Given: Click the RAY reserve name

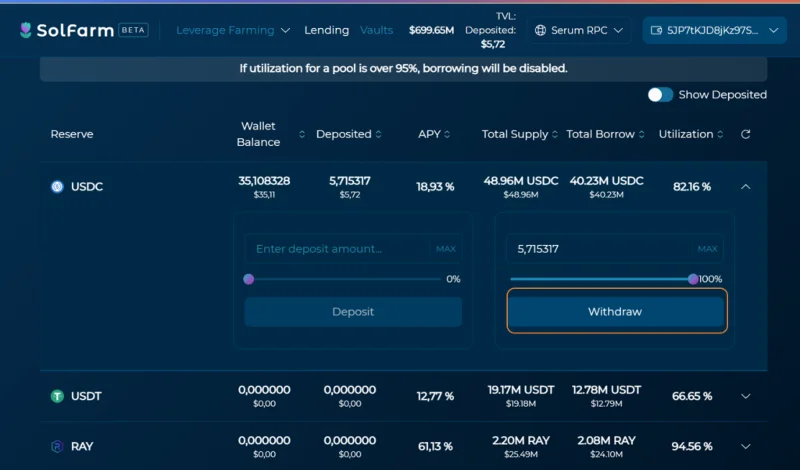Looking at the screenshot, I should tap(82, 447).
